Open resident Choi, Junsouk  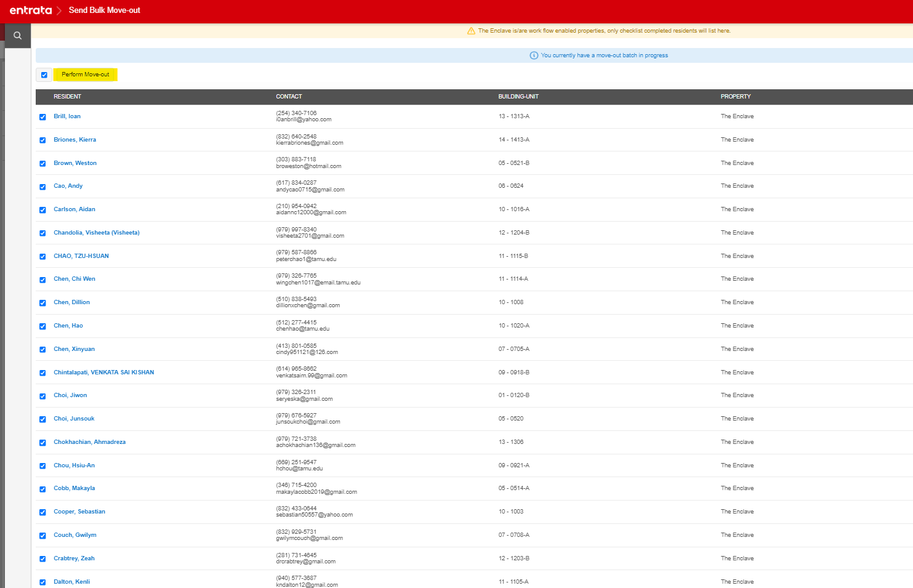pos(74,419)
